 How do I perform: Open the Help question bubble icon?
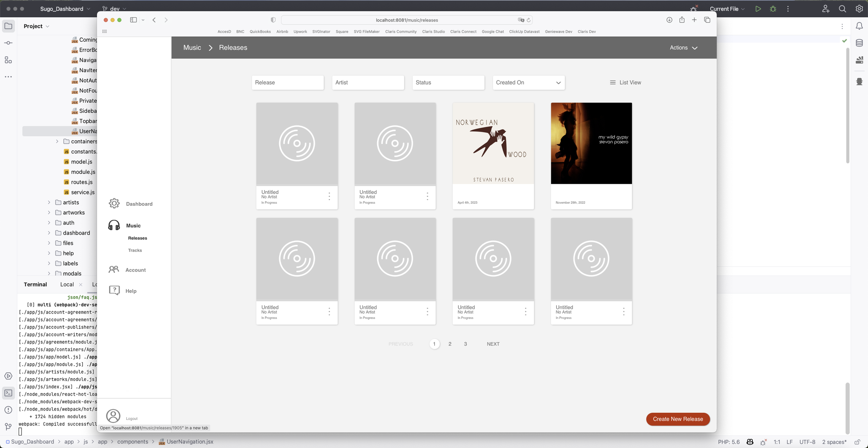click(x=114, y=290)
